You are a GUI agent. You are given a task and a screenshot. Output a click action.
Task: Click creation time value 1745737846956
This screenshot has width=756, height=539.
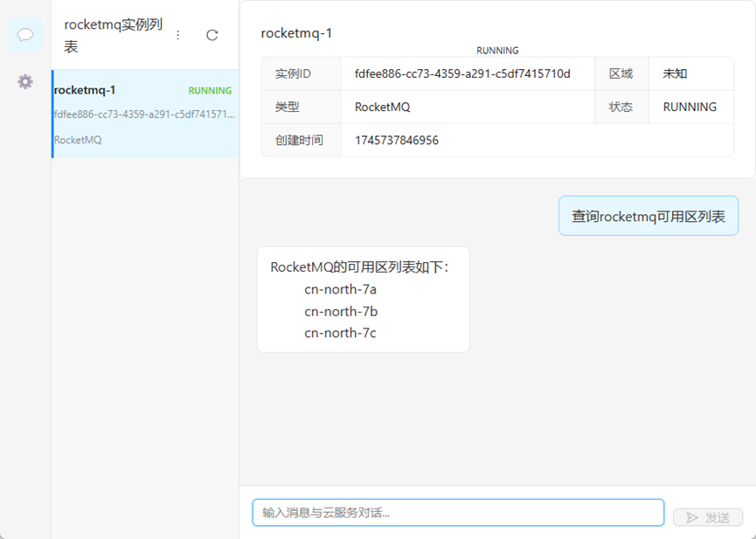click(x=397, y=141)
